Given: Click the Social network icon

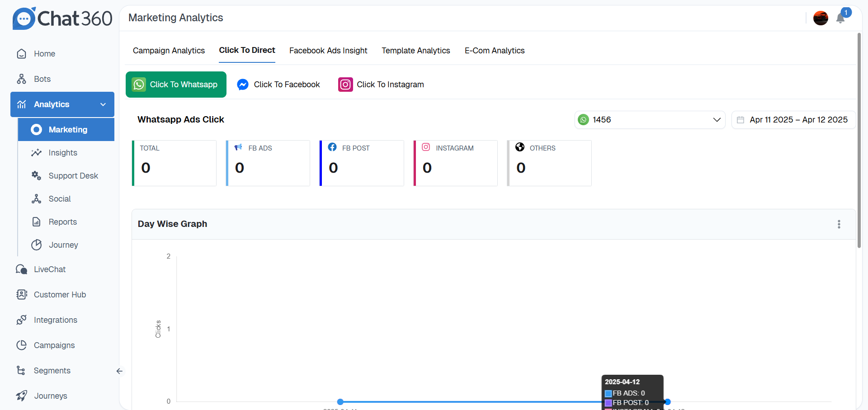Looking at the screenshot, I should [36, 199].
